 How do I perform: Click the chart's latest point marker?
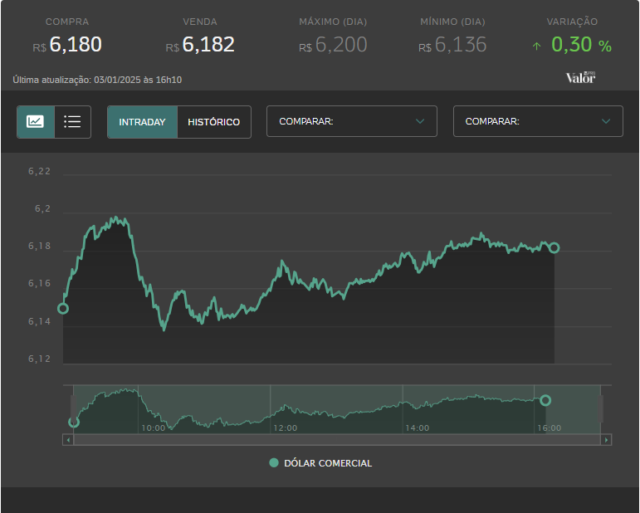tap(554, 248)
